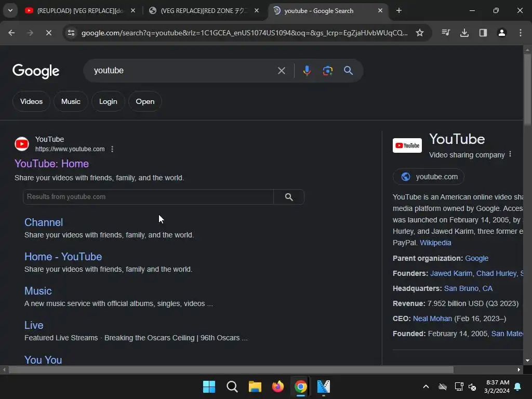The width and height of the screenshot is (532, 399).
Task: Select the youtube - Google Search tab
Action: pyautogui.click(x=328, y=11)
